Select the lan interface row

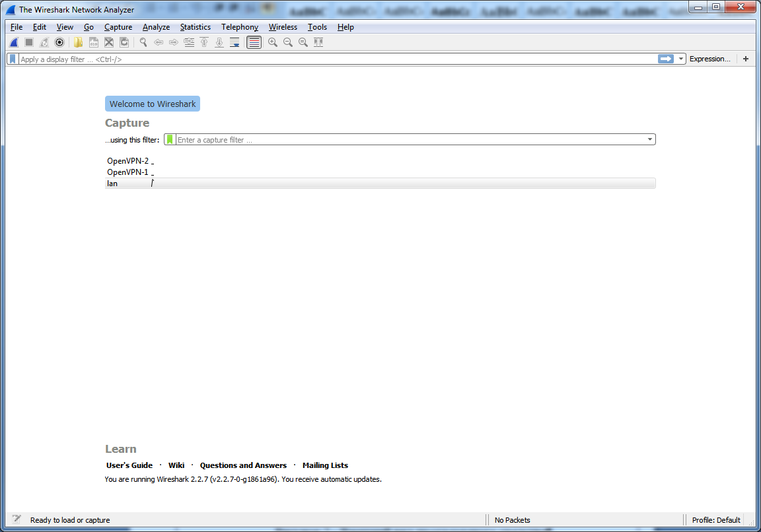[x=380, y=183]
